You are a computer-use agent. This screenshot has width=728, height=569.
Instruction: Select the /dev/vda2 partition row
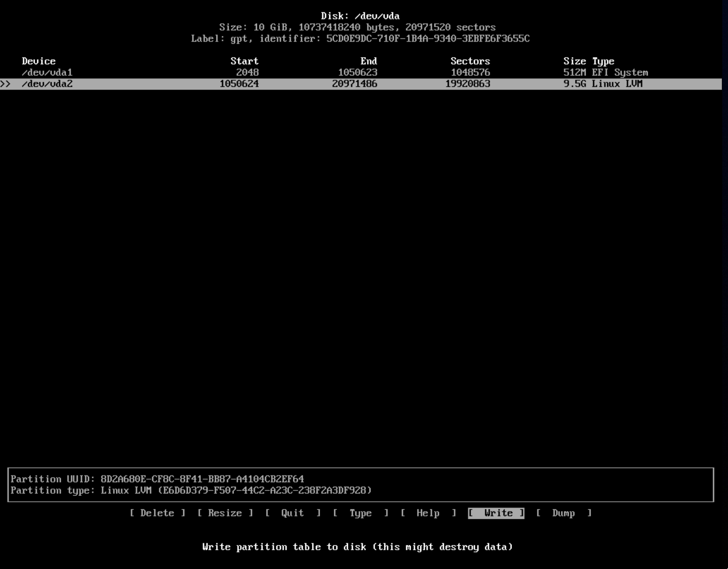361,84
